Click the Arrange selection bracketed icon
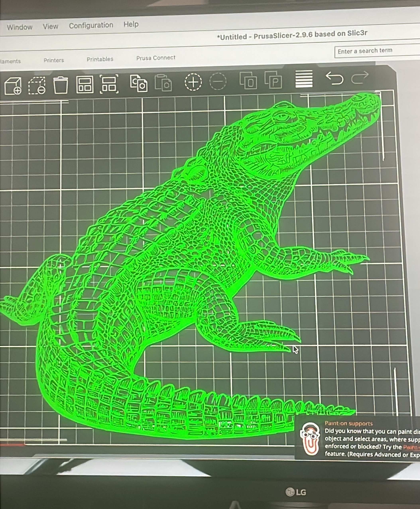This screenshot has height=509, width=420. [109, 84]
